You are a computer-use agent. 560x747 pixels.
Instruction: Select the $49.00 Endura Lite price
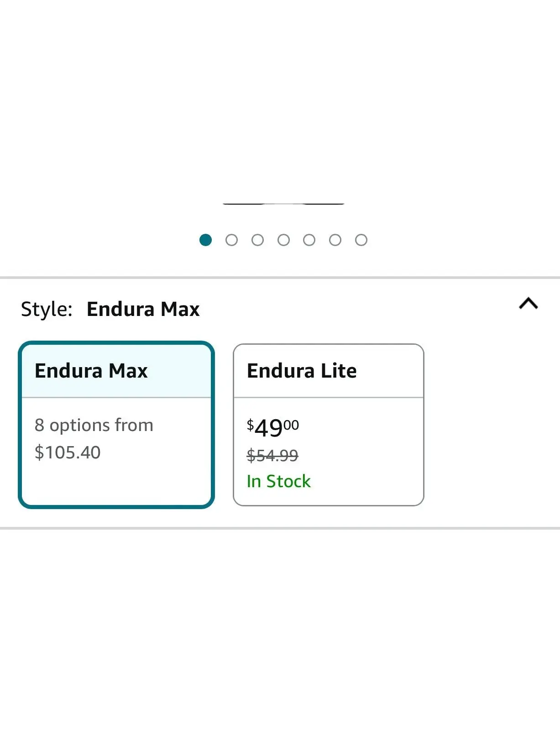[272, 428]
